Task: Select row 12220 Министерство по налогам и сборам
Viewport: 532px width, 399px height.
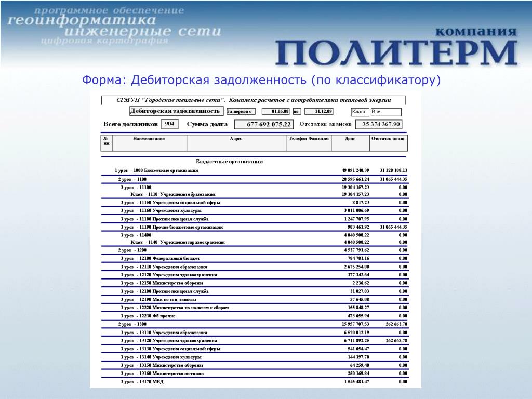Action: pos(255,308)
